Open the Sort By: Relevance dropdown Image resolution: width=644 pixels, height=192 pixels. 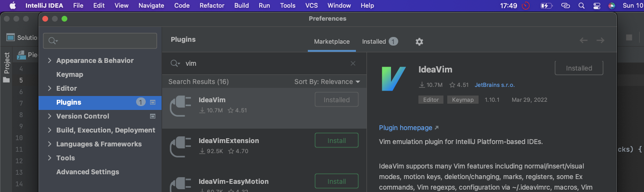(x=327, y=82)
